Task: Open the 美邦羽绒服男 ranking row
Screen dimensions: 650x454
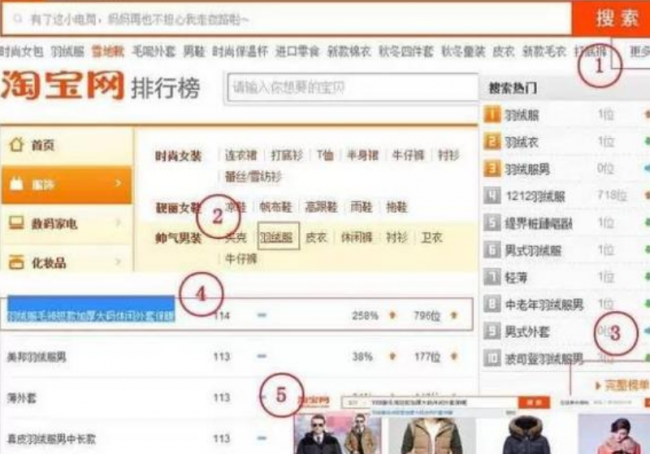Action: coord(238,356)
